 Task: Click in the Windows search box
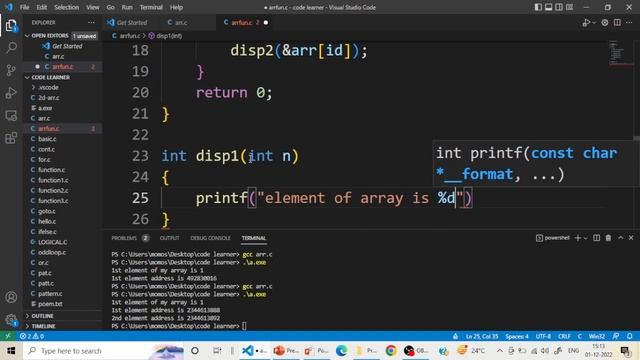104,351
